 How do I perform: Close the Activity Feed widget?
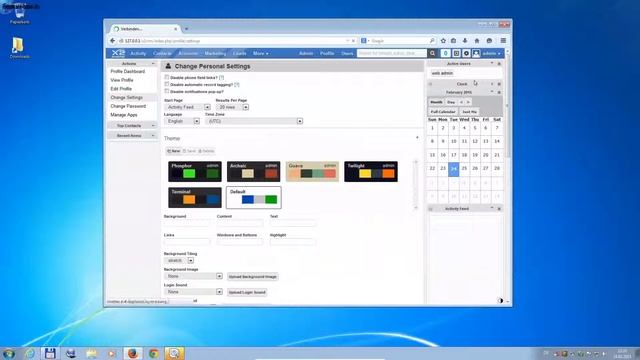click(499, 209)
